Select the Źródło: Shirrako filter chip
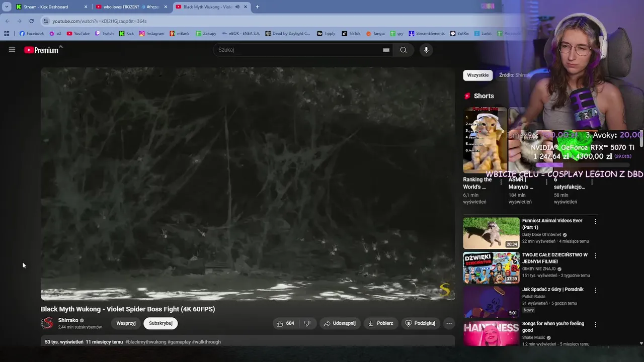The width and height of the screenshot is (644, 362). [x=515, y=75]
